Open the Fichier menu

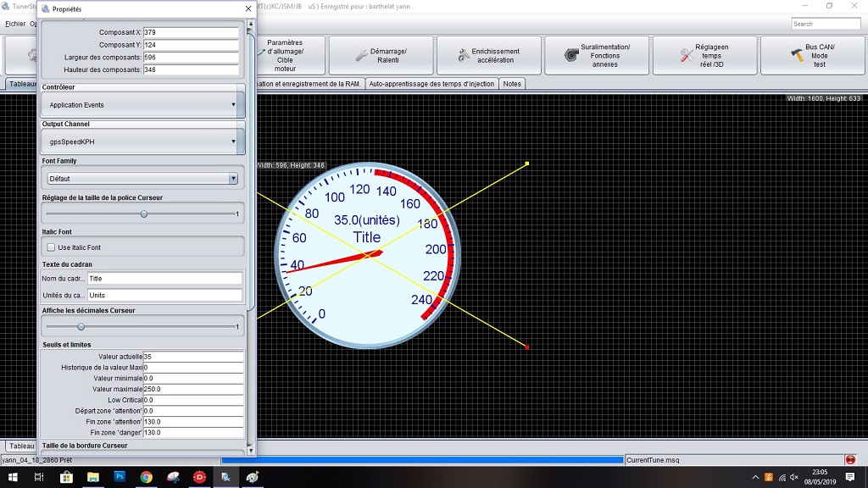(15, 24)
